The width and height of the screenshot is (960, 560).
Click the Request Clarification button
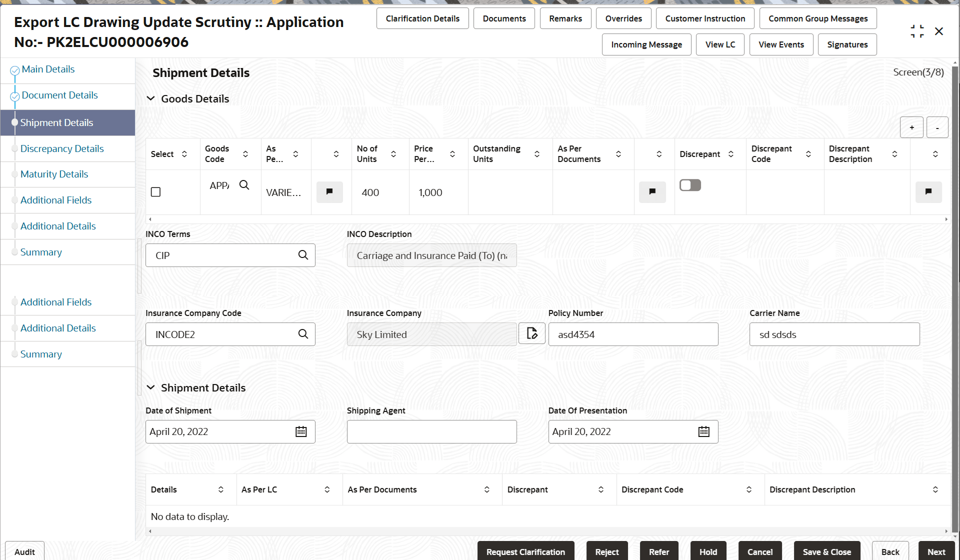[525, 551]
